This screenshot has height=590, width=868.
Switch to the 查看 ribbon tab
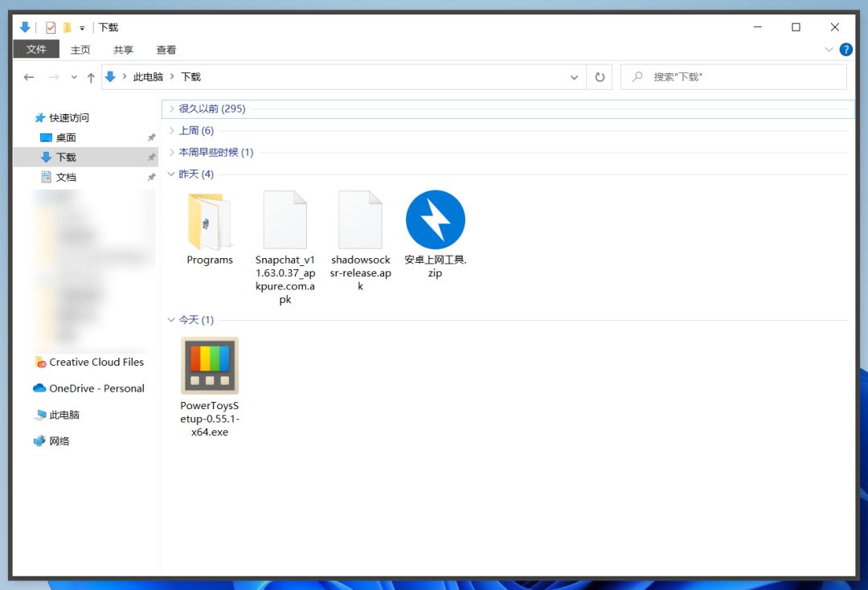pos(166,50)
